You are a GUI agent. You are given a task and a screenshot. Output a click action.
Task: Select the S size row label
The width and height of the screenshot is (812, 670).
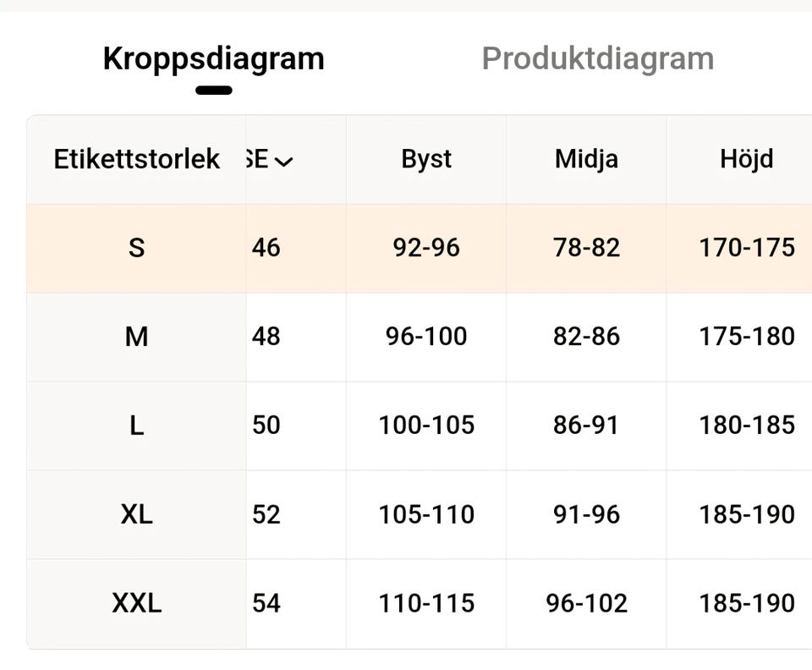136,248
